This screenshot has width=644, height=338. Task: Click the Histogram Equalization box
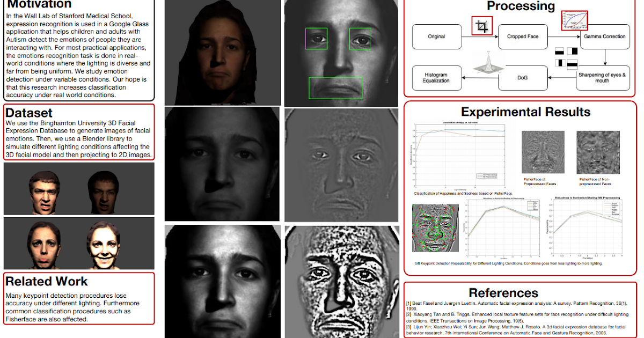tap(437, 78)
